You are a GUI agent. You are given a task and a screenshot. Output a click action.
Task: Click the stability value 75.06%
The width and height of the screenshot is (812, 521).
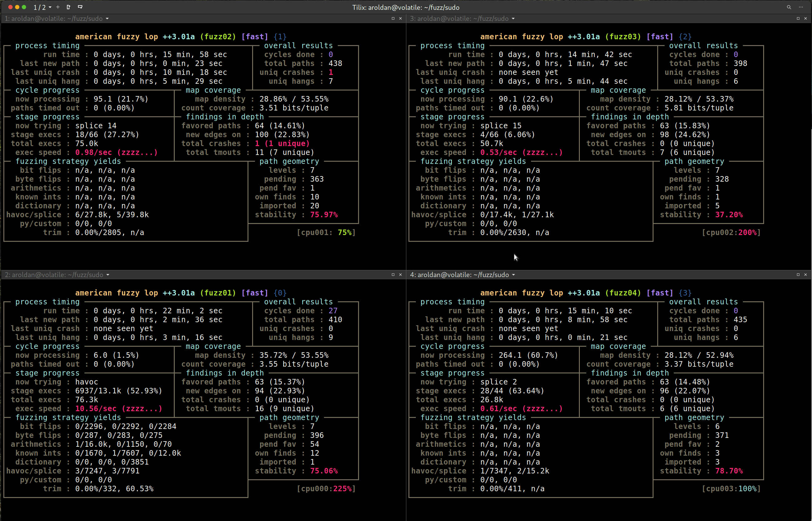point(324,471)
